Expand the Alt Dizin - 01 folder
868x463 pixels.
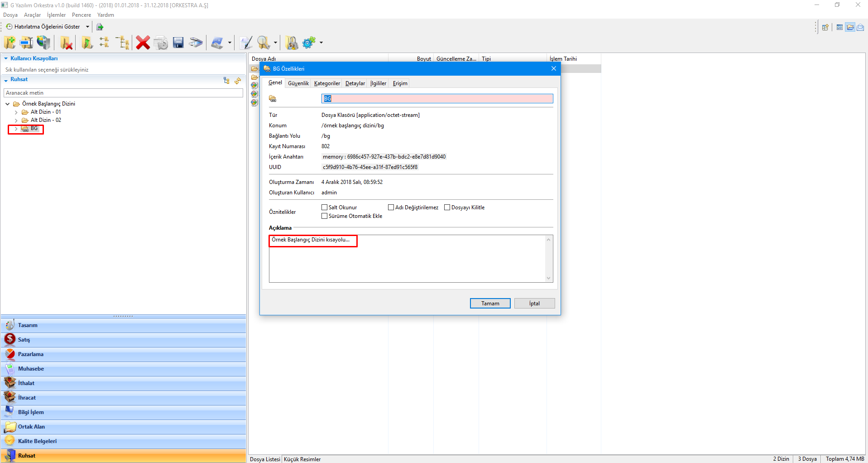point(16,112)
